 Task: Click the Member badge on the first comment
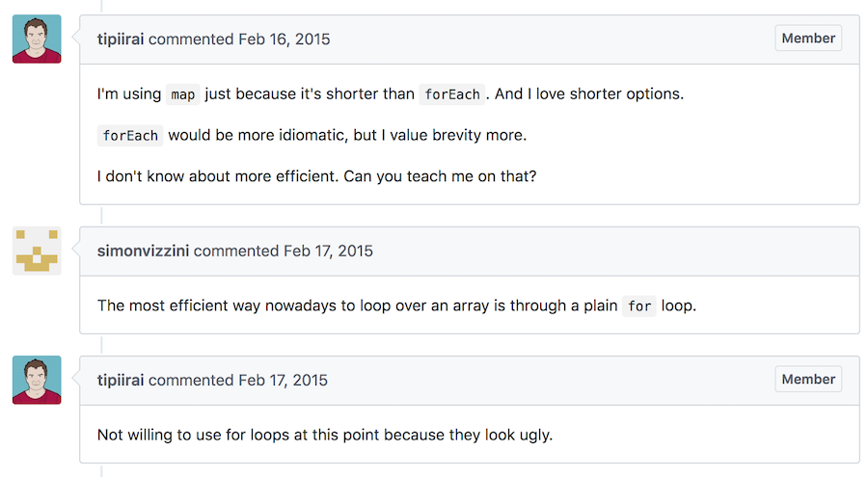click(x=808, y=39)
